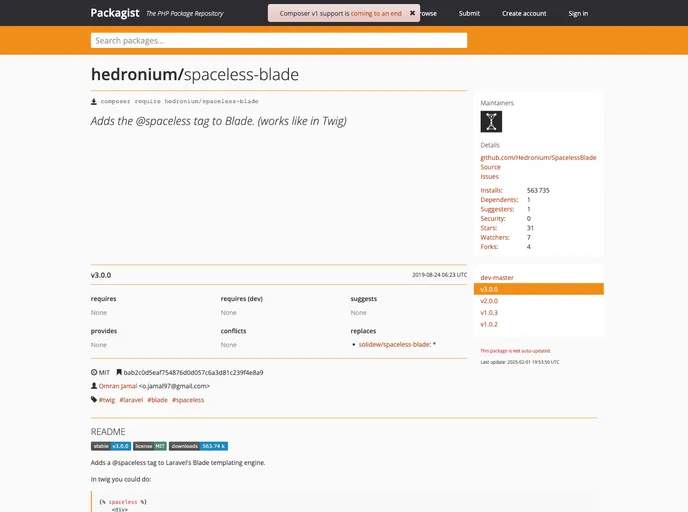Click the license MIT badge

[150, 446]
